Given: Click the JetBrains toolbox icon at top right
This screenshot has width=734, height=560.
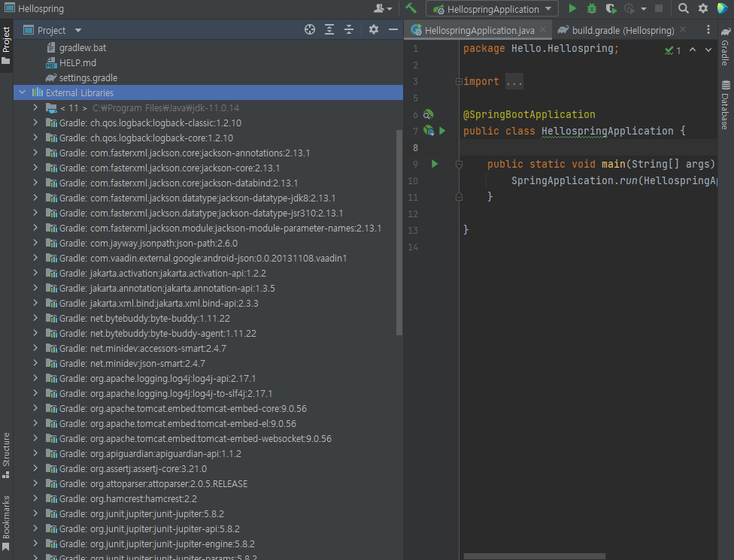Looking at the screenshot, I should coord(723,8).
